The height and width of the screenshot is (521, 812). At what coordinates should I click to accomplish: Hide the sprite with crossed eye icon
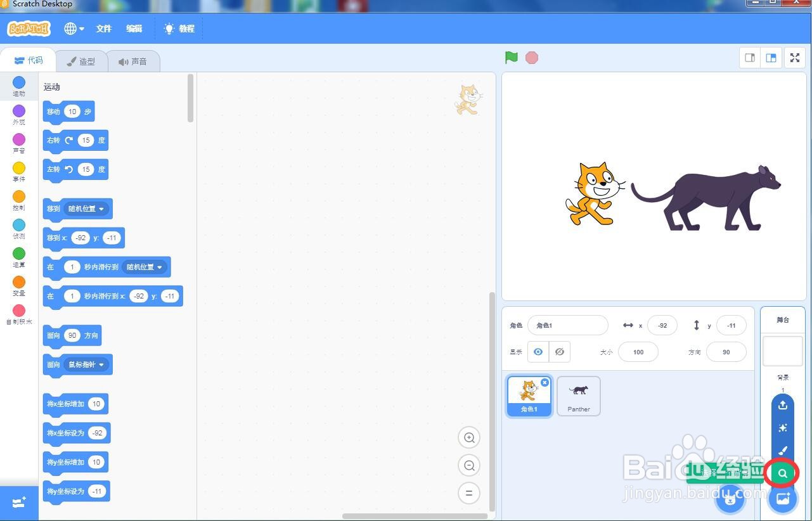(560, 352)
